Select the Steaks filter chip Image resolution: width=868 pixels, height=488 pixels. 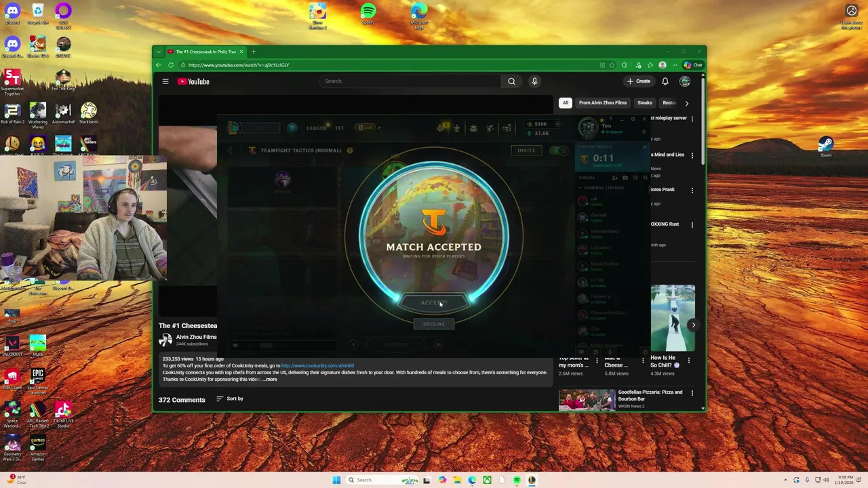click(x=645, y=103)
